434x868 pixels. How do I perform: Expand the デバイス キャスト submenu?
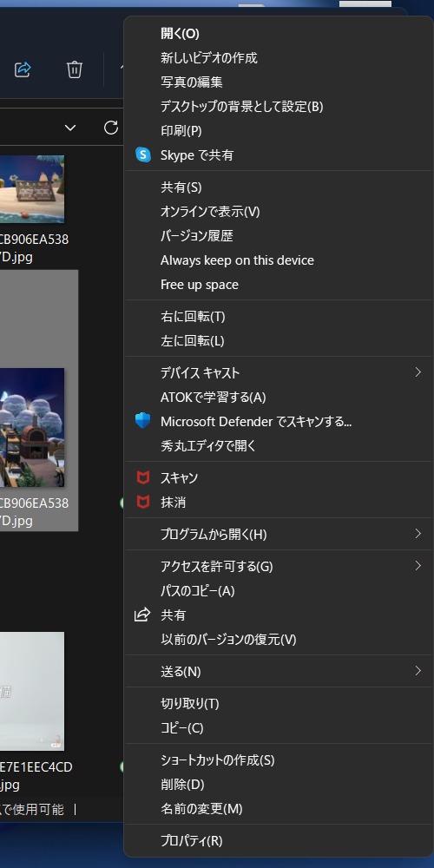click(x=279, y=372)
